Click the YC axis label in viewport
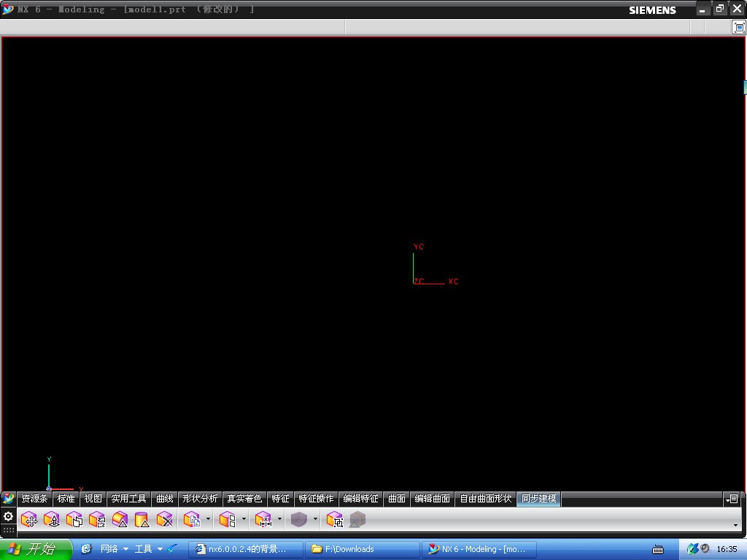The height and width of the screenshot is (560, 747). tap(418, 246)
